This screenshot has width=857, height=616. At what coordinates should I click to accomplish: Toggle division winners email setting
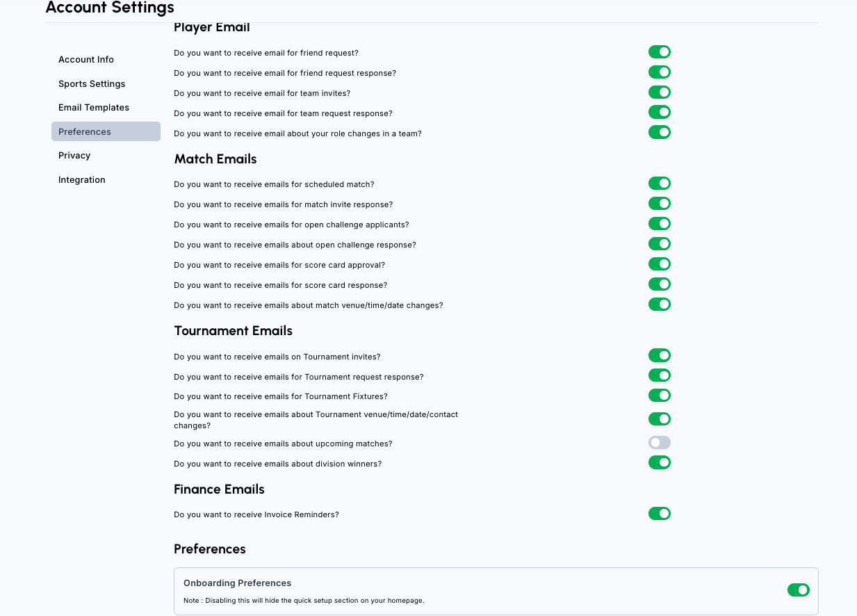tap(659, 463)
